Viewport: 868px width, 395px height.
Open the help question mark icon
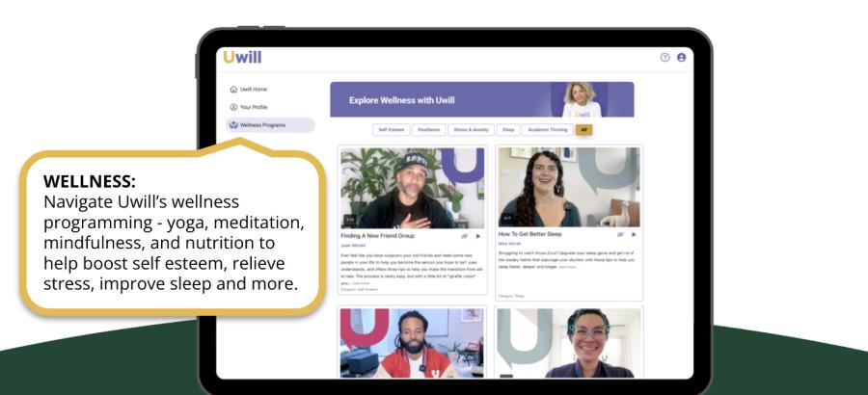click(x=665, y=58)
